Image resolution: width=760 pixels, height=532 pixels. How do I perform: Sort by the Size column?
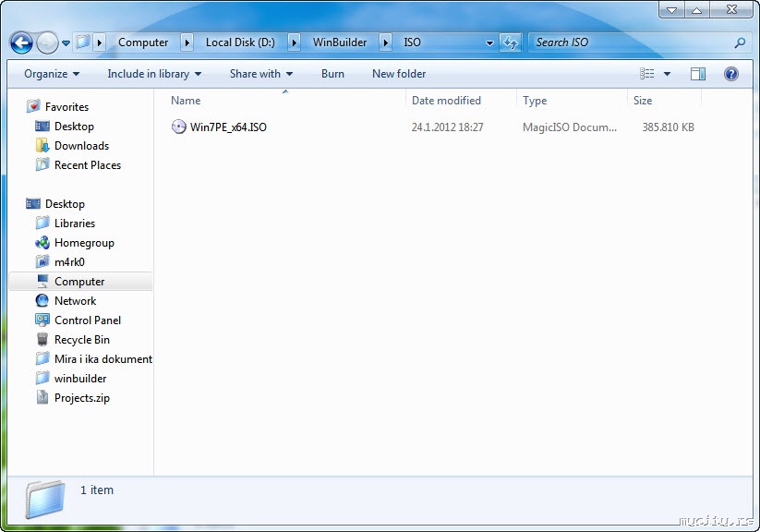[642, 101]
